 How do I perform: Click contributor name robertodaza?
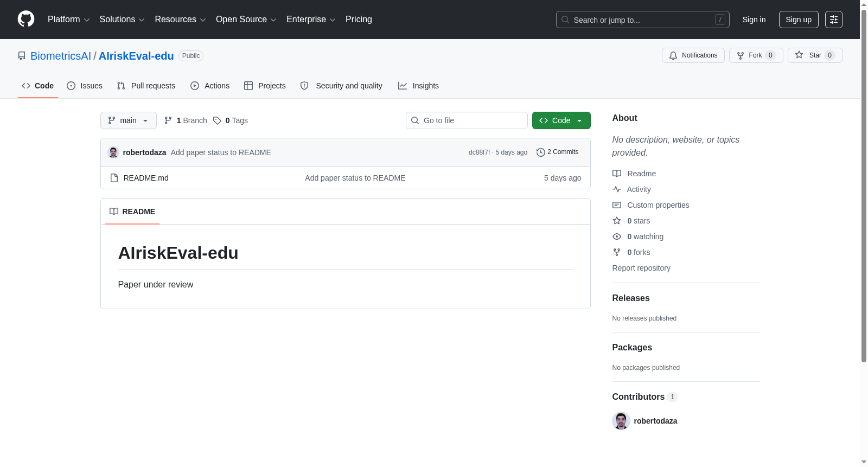tap(655, 421)
